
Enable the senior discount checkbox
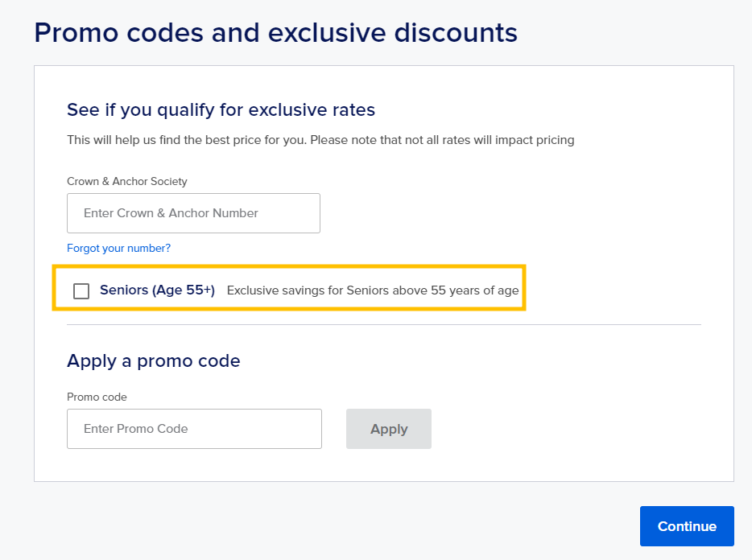[81, 290]
